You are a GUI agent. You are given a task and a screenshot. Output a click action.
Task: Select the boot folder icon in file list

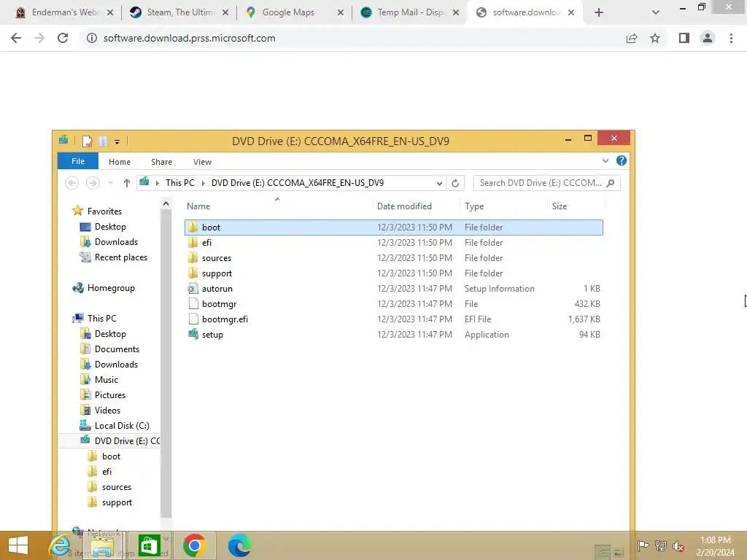193,227
